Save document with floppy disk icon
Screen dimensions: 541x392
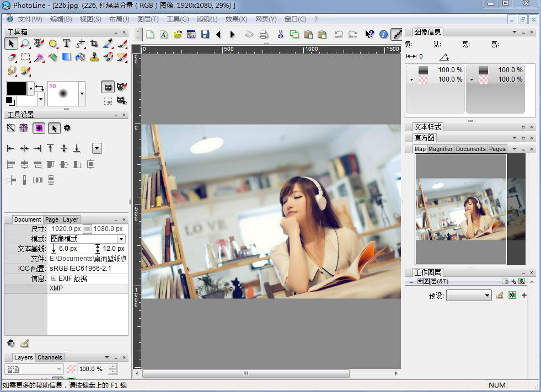205,34
